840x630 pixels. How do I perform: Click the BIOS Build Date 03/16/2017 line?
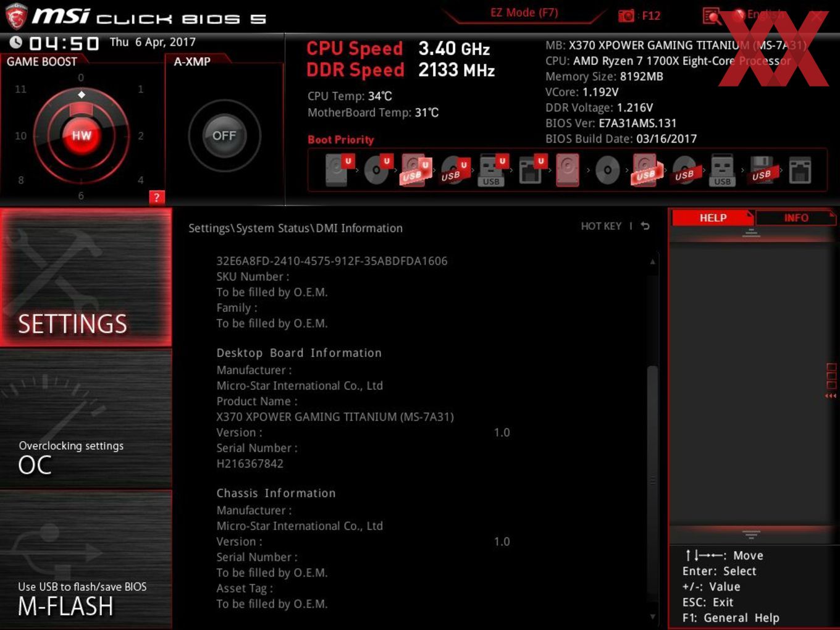click(x=621, y=139)
